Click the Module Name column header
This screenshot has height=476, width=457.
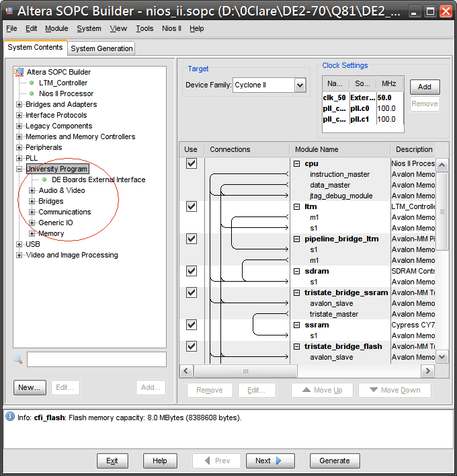coord(340,149)
